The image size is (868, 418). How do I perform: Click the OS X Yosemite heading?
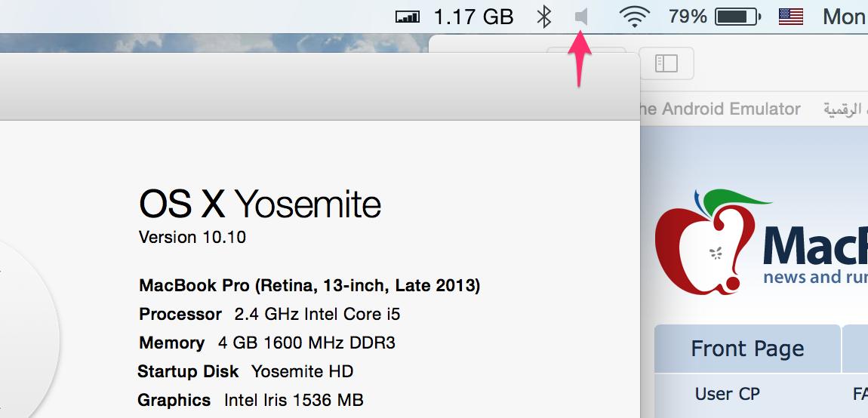260,204
